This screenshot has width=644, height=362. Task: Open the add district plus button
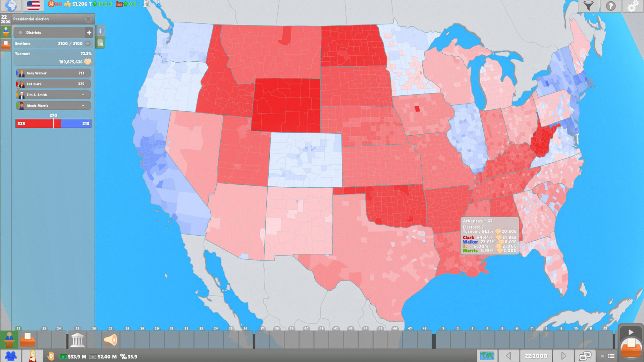pyautogui.click(x=89, y=32)
